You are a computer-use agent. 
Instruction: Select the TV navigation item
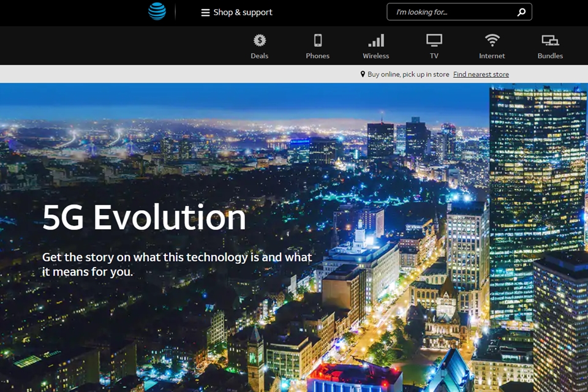[434, 56]
